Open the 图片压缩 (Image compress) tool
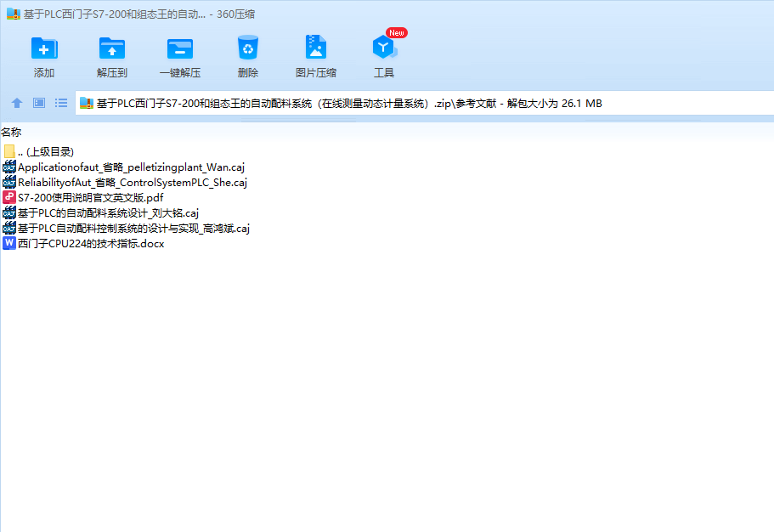774x532 pixels. point(316,48)
